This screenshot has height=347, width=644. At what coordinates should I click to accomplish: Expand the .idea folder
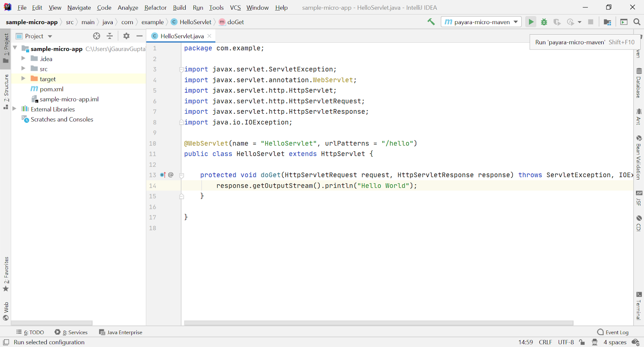[23, 58]
